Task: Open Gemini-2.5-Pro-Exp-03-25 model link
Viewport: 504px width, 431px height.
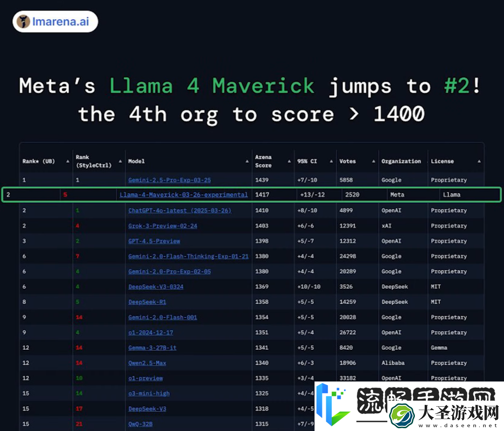Action: (169, 180)
